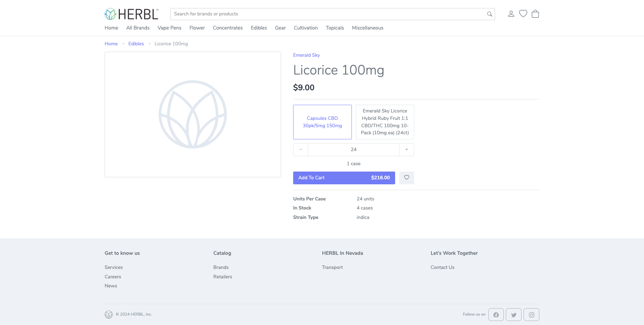Open the Vape Pens menu item
The image size is (644, 325).
[x=169, y=28]
